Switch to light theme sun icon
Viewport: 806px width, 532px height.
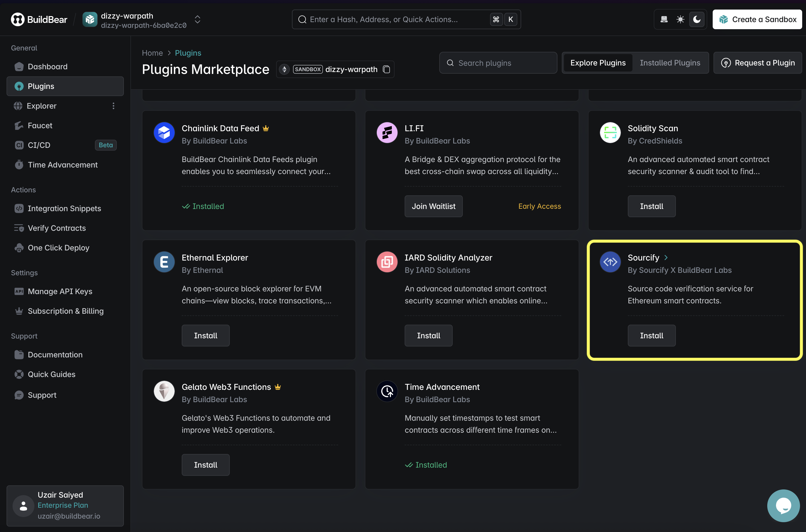pyautogui.click(x=680, y=20)
